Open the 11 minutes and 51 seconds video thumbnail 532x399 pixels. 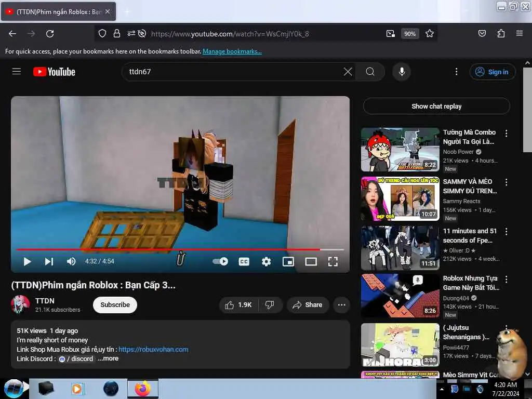(400, 248)
